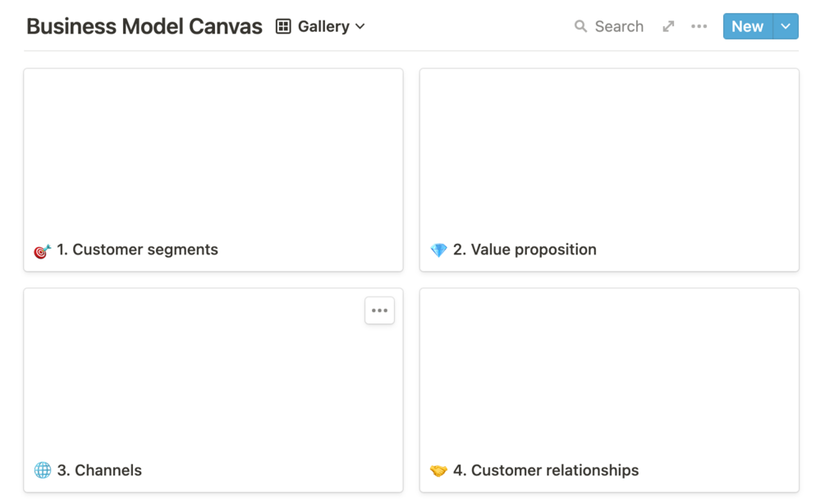Click the target emoji for Customer segments

[x=42, y=250]
